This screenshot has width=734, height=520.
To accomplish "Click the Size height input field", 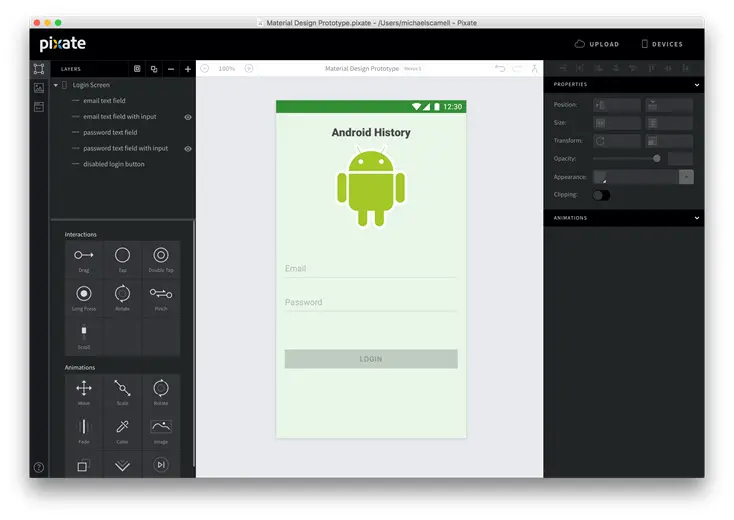I will point(669,123).
